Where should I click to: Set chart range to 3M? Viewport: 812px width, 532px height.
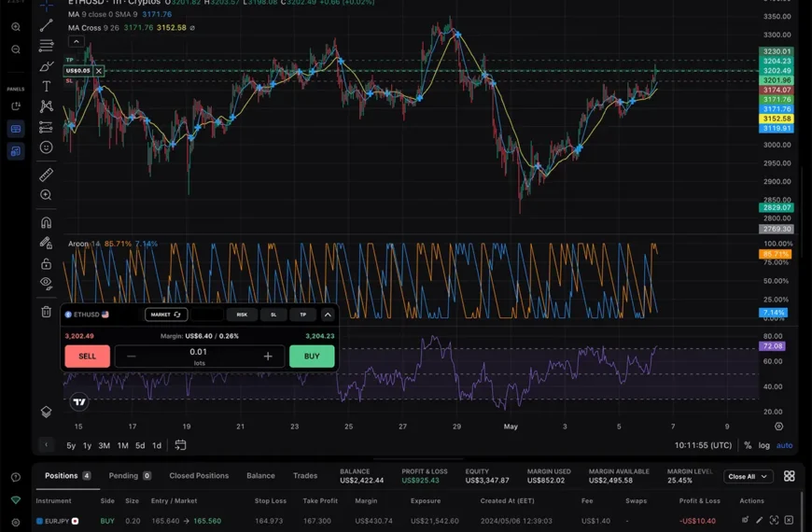[x=105, y=445]
